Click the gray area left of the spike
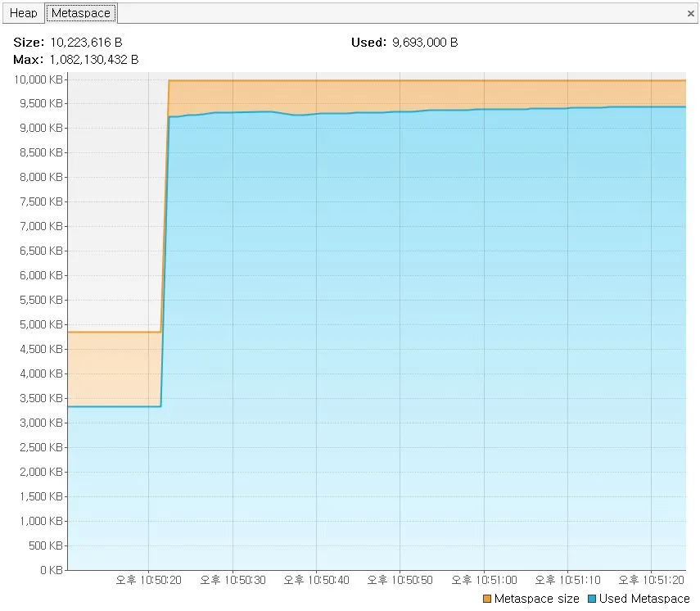Viewport: 700px width, 611px height. pos(111,205)
